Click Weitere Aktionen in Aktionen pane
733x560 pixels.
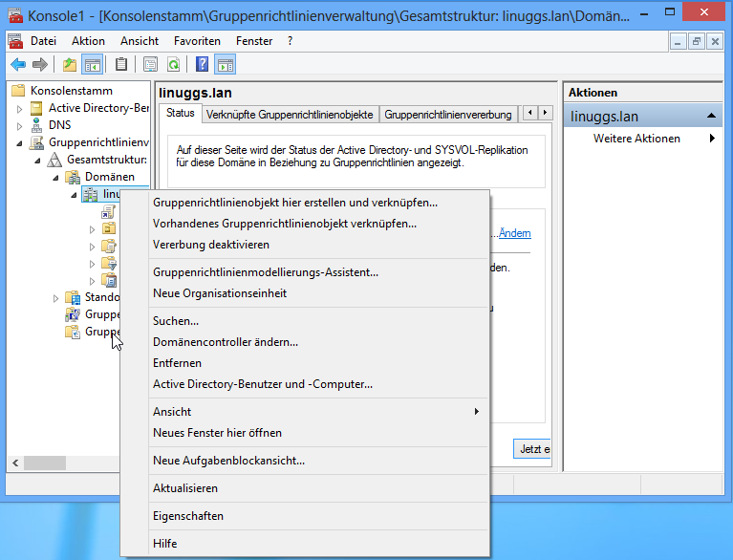click(636, 139)
